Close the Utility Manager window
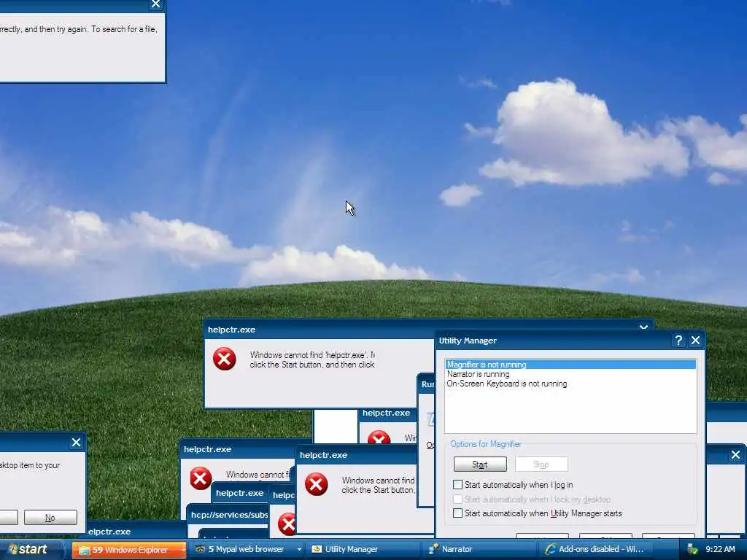This screenshot has width=747, height=560. pyautogui.click(x=695, y=341)
